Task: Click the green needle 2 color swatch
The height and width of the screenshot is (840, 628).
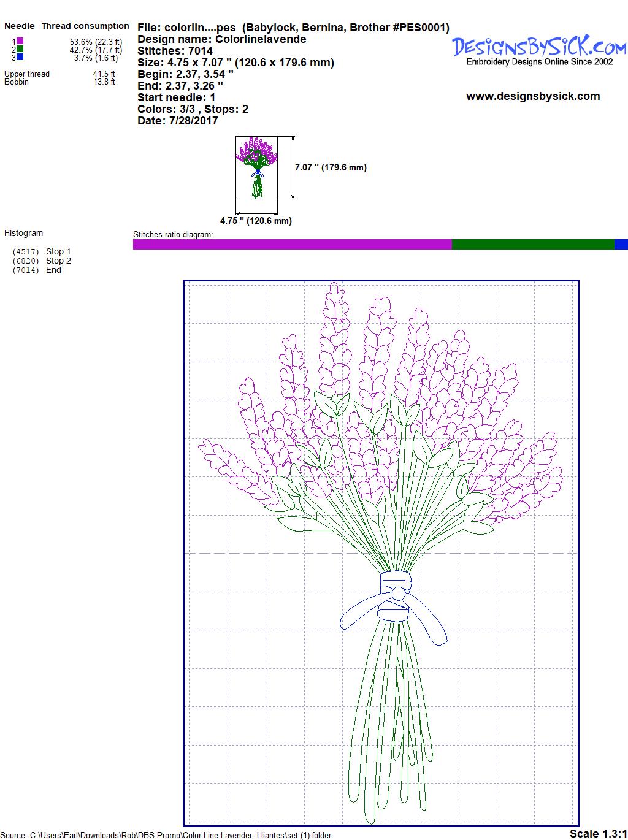Action: pos(20,49)
